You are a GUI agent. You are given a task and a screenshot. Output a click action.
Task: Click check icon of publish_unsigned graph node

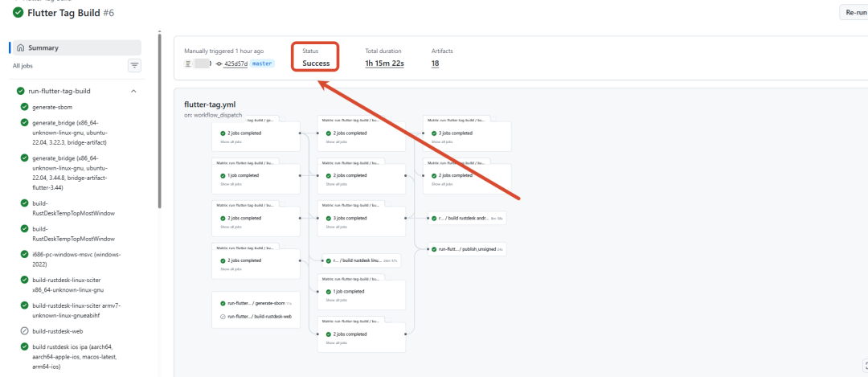click(x=434, y=250)
